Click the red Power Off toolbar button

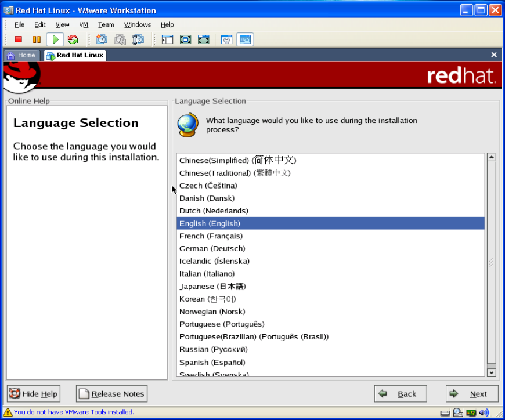pos(19,39)
